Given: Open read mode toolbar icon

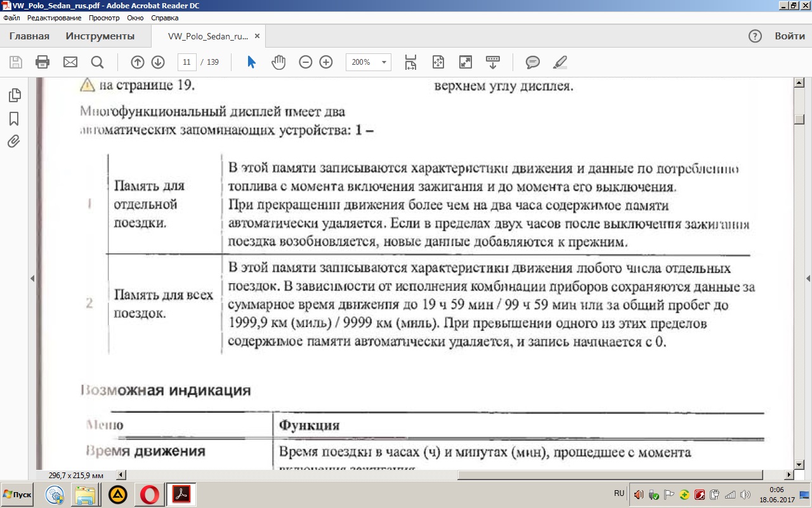Looking at the screenshot, I should click(493, 62).
